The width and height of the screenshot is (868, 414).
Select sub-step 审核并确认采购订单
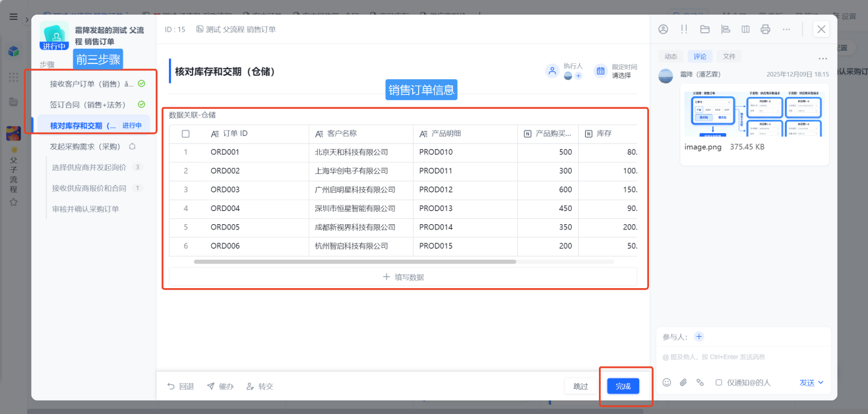pyautogui.click(x=85, y=209)
